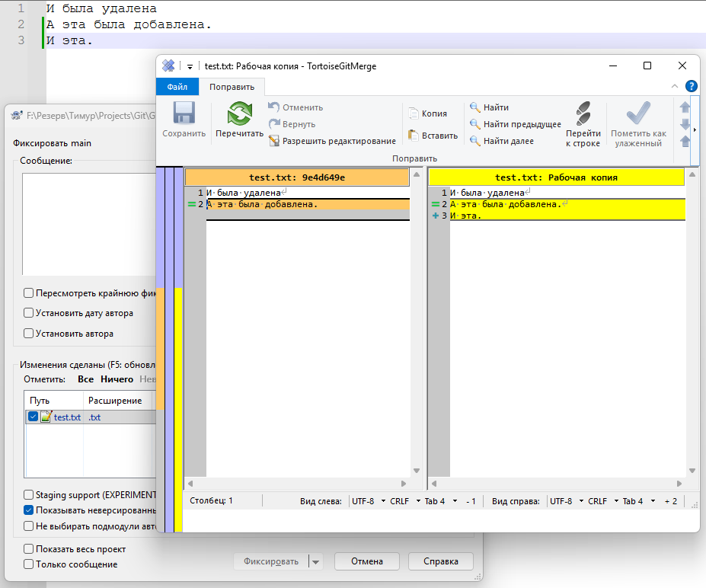Open the blue help question mark icon
Screen dimensions: 706x588
click(x=691, y=86)
